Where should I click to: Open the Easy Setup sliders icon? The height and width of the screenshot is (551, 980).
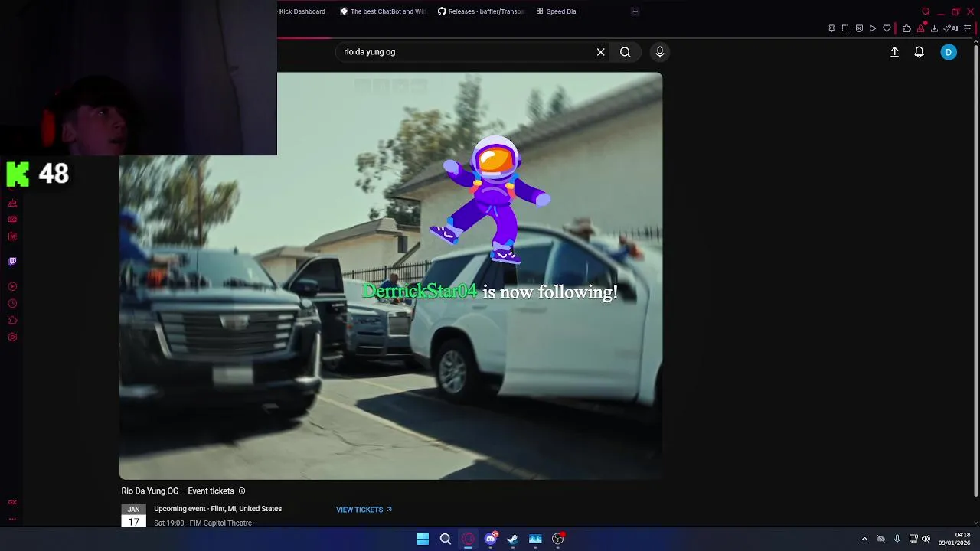coord(967,28)
